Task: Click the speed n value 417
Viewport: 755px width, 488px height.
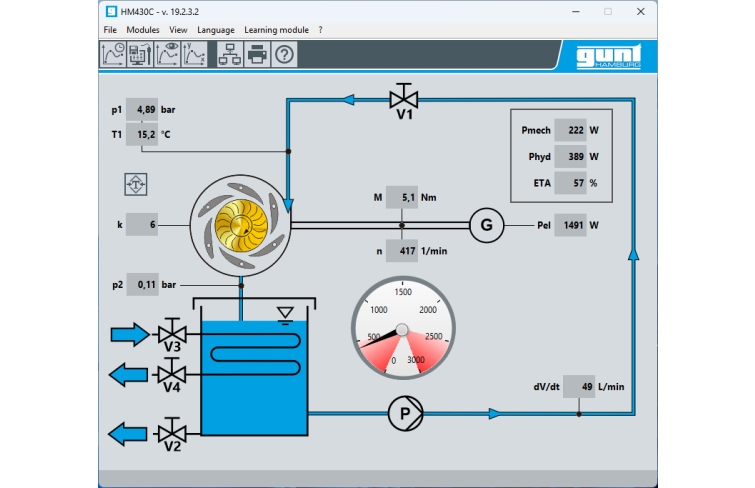Action: tap(402, 251)
